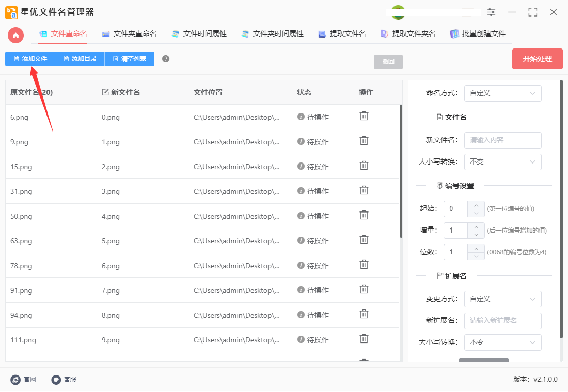Click the 新文件名 input field
The height and width of the screenshot is (392, 568).
point(503,140)
